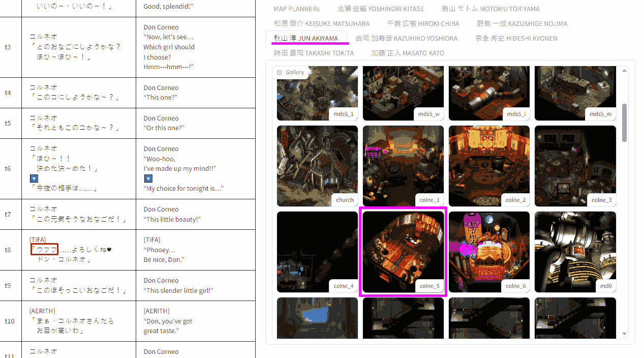Screen dimensions: 644x358
Task: Select the Motomu Toriyama tab
Action: pos(490,9)
